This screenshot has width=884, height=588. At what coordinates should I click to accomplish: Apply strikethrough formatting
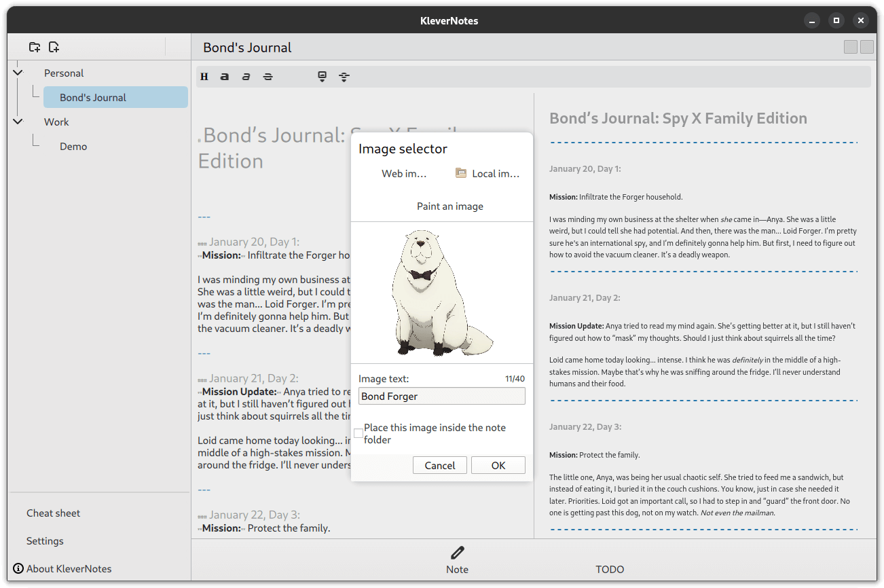[268, 77]
